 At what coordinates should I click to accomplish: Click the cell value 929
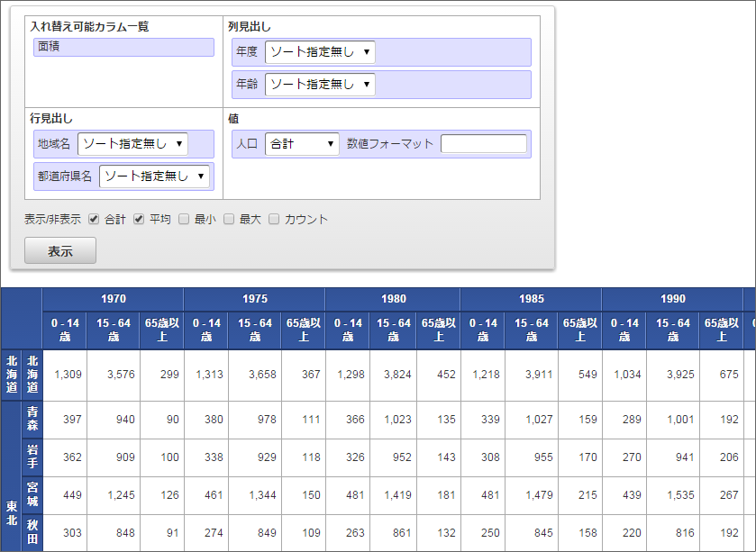tap(267, 457)
